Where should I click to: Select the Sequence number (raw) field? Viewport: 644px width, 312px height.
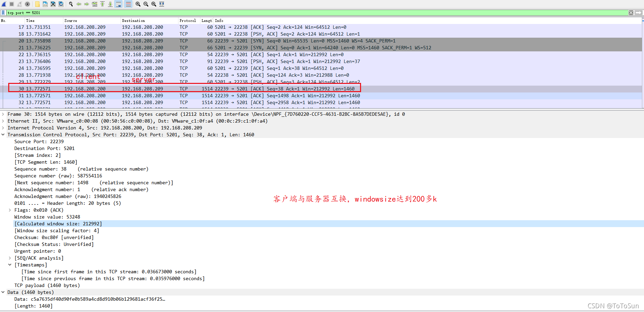click(x=58, y=176)
